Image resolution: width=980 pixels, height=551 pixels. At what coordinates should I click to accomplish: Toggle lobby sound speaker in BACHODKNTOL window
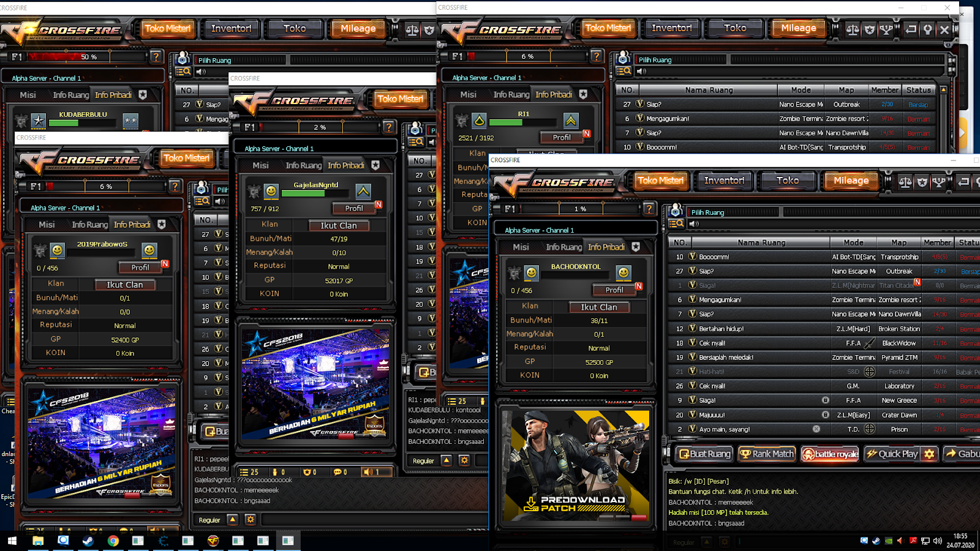point(694,223)
